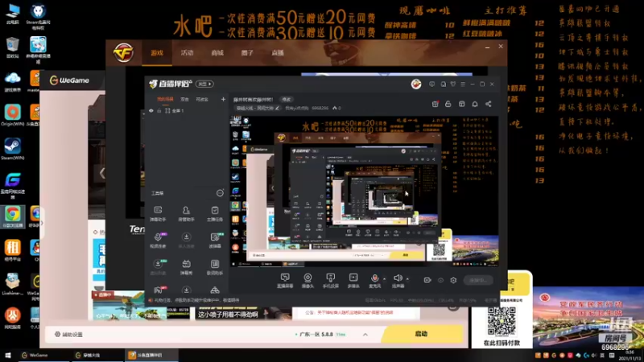This screenshot has height=362, width=644.
Task: Open the first tool icon in second toolbox row
Action: coord(158,240)
